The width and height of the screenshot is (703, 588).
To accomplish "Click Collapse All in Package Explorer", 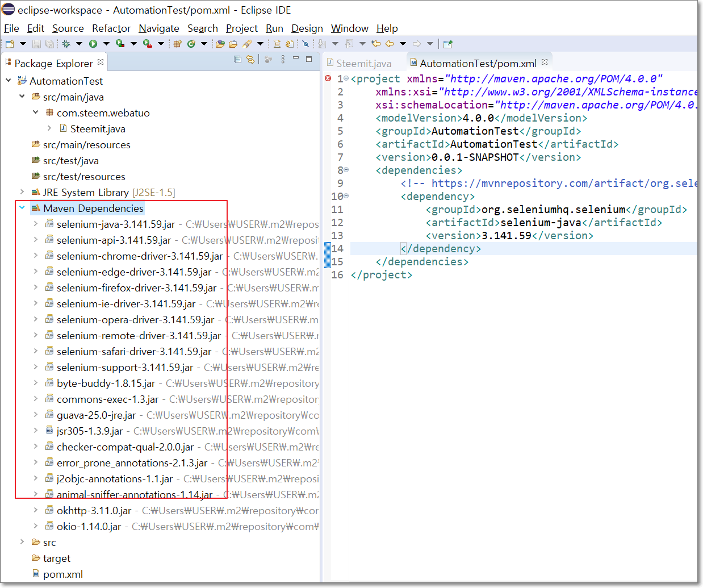I will coord(237,60).
